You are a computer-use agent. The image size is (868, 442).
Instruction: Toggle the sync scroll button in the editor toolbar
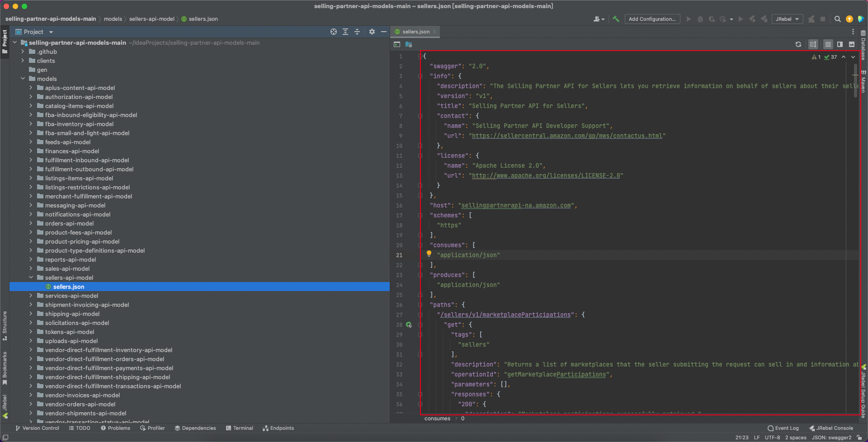(x=813, y=44)
